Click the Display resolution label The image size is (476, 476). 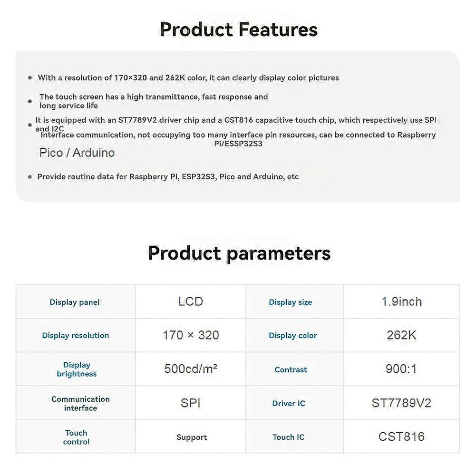click(76, 336)
